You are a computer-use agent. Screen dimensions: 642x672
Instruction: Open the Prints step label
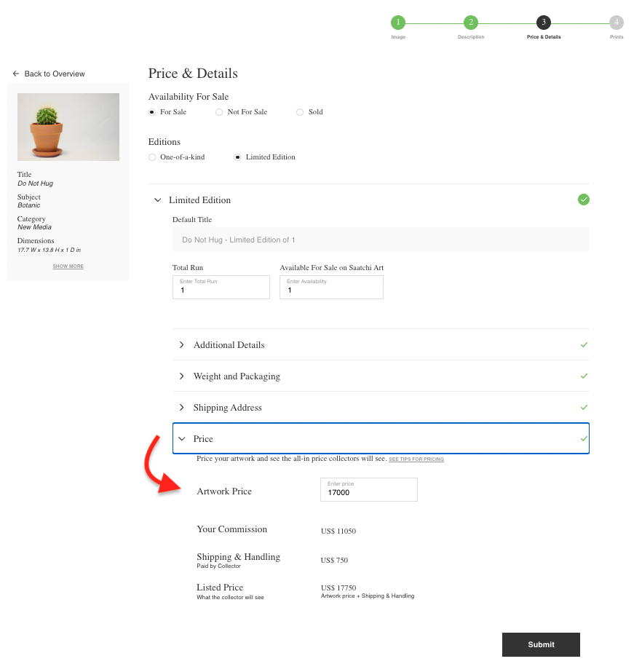(x=617, y=37)
